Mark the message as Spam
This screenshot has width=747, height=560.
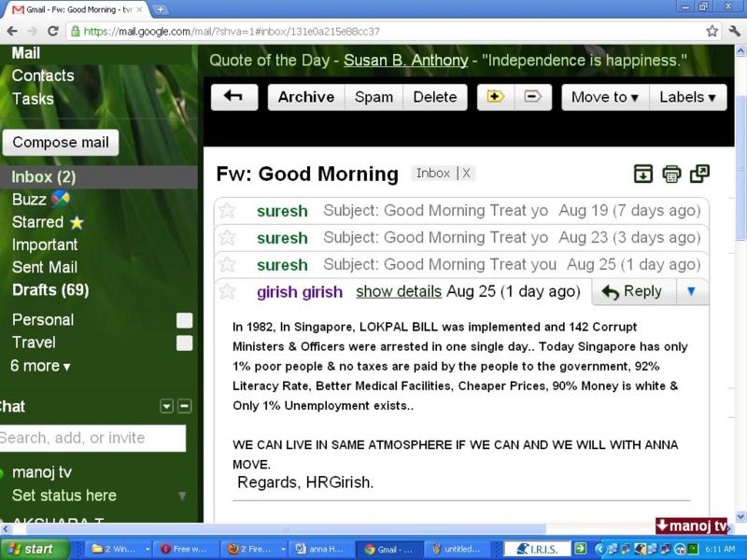[373, 97]
